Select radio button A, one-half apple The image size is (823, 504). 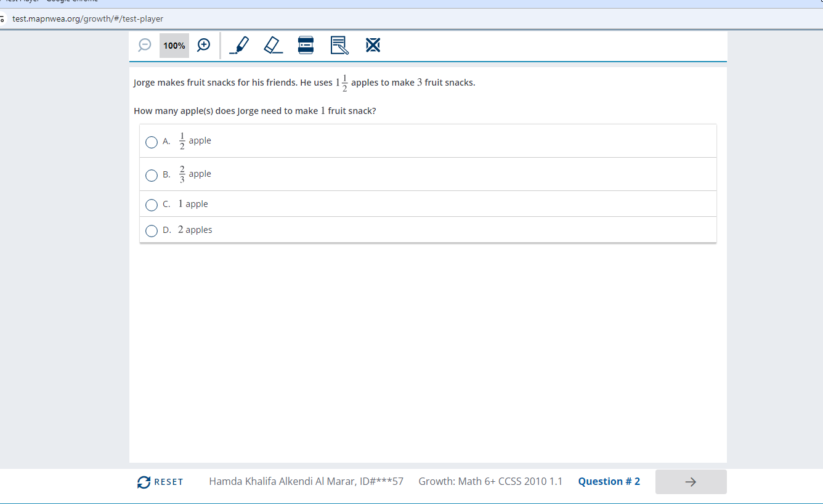152,142
